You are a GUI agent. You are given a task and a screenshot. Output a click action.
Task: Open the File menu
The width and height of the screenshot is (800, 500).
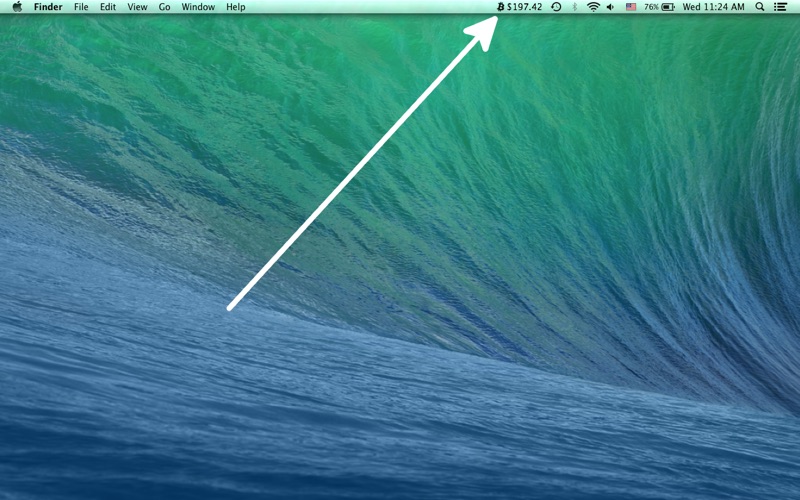click(81, 7)
